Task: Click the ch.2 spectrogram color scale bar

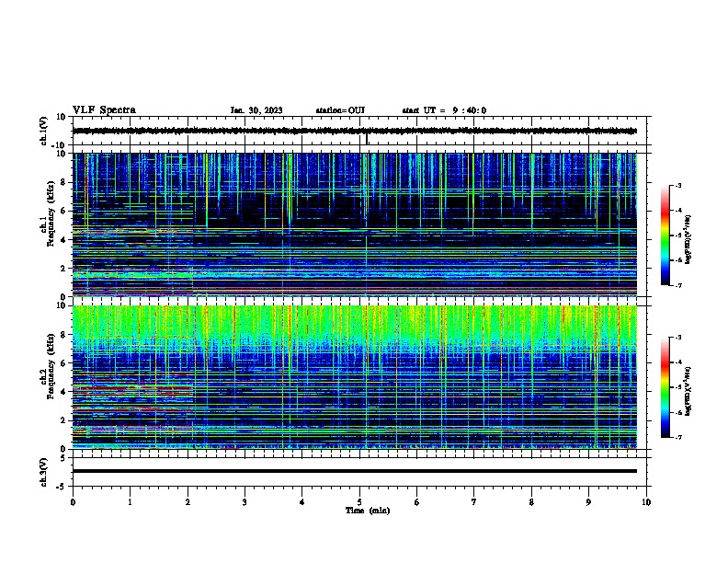Action: click(665, 387)
